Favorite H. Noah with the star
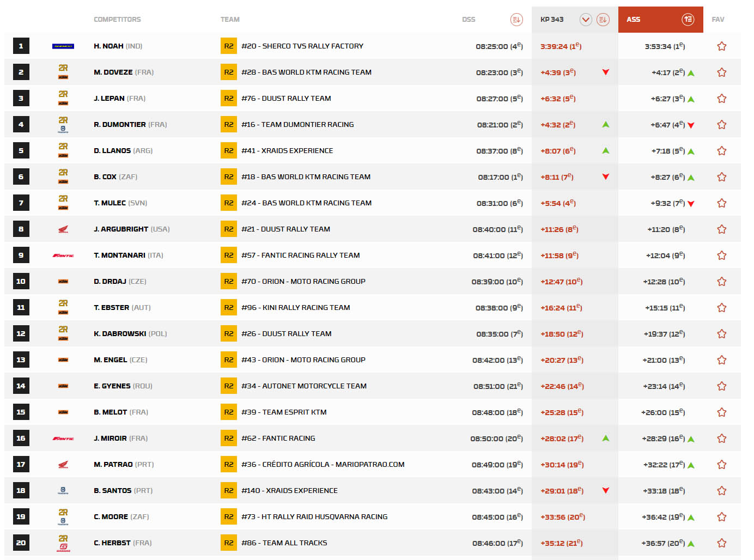 [722, 46]
